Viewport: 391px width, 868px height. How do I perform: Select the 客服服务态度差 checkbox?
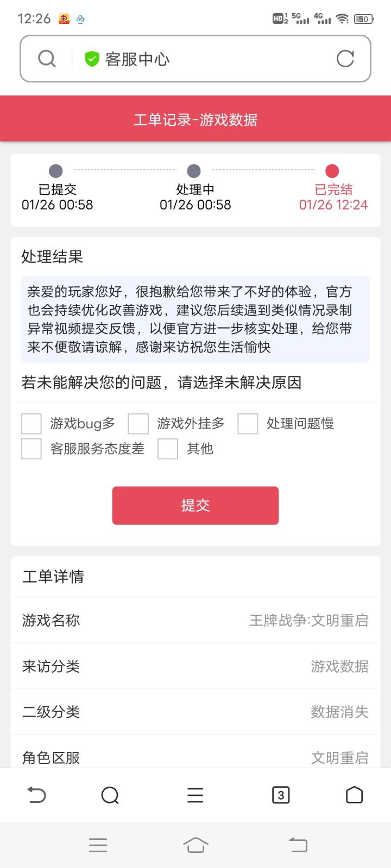click(x=31, y=449)
